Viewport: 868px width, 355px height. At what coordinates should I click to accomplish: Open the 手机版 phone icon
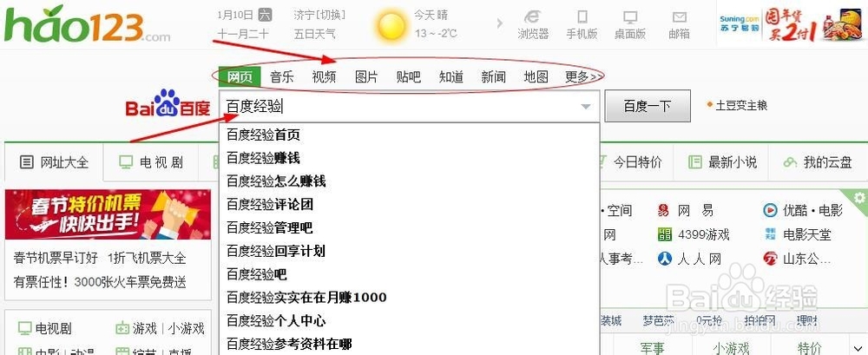pyautogui.click(x=582, y=16)
